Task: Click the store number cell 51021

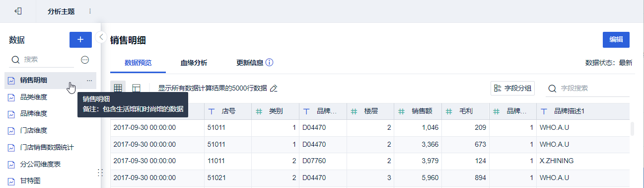Action: pos(228,178)
